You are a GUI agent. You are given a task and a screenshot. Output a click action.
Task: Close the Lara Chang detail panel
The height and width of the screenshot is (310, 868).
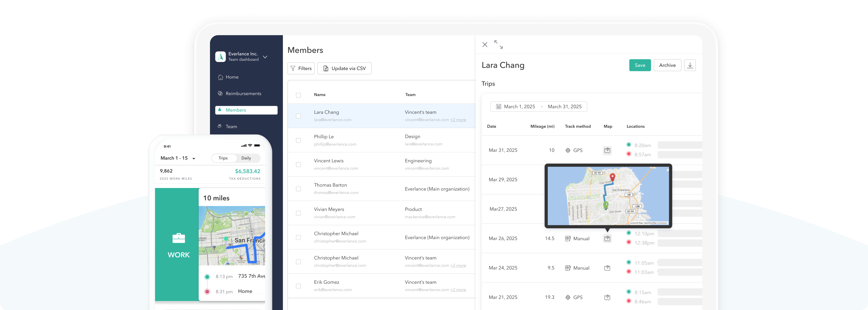tap(484, 45)
